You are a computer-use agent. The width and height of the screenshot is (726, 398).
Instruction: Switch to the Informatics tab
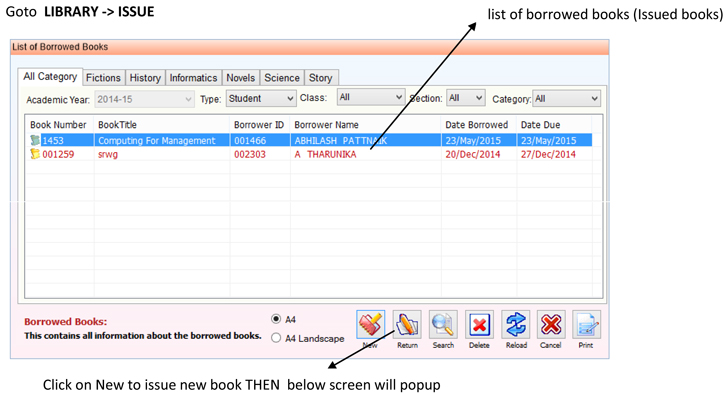click(x=193, y=78)
